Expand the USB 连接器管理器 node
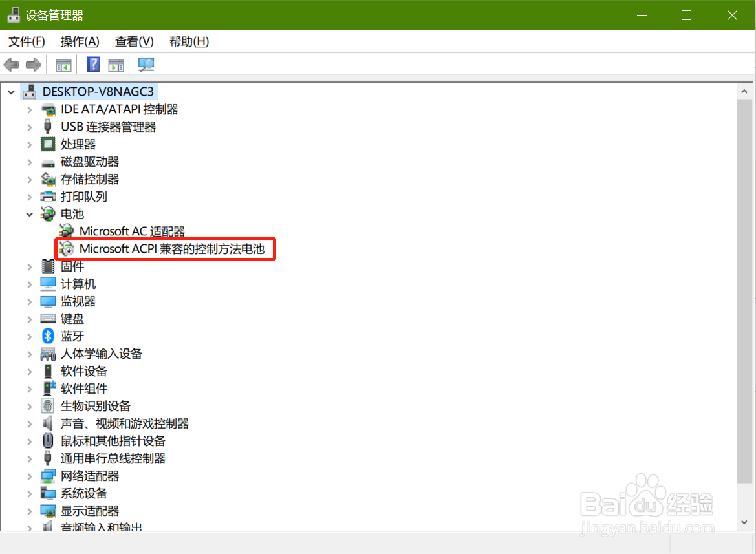The width and height of the screenshot is (756, 554). tap(29, 127)
